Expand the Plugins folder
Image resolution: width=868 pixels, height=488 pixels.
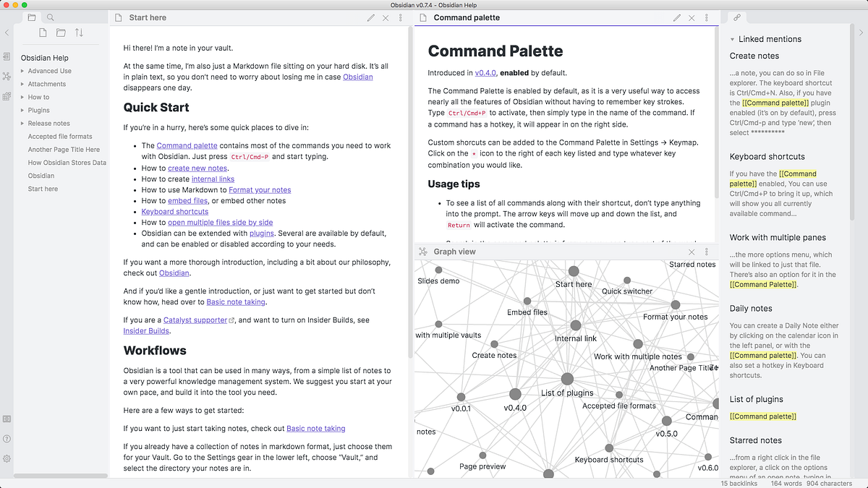[x=22, y=110]
